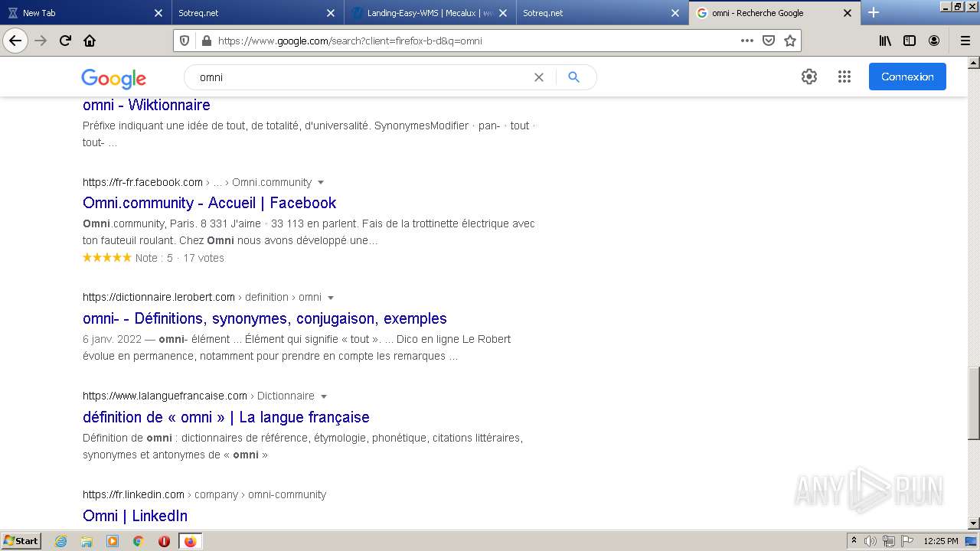980x551 pixels.
Task: Click the forward navigation arrow
Action: [41, 41]
